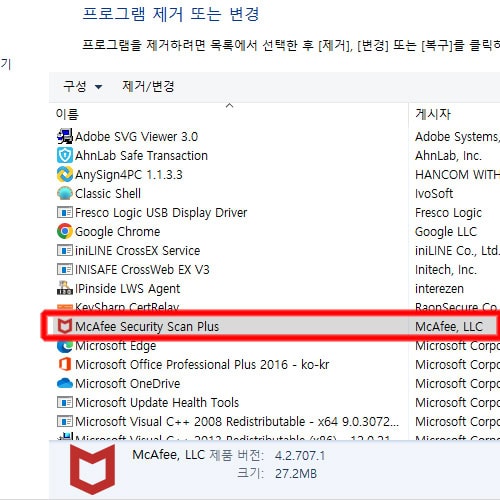Select Microsoft OneDrive program name

click(x=127, y=384)
